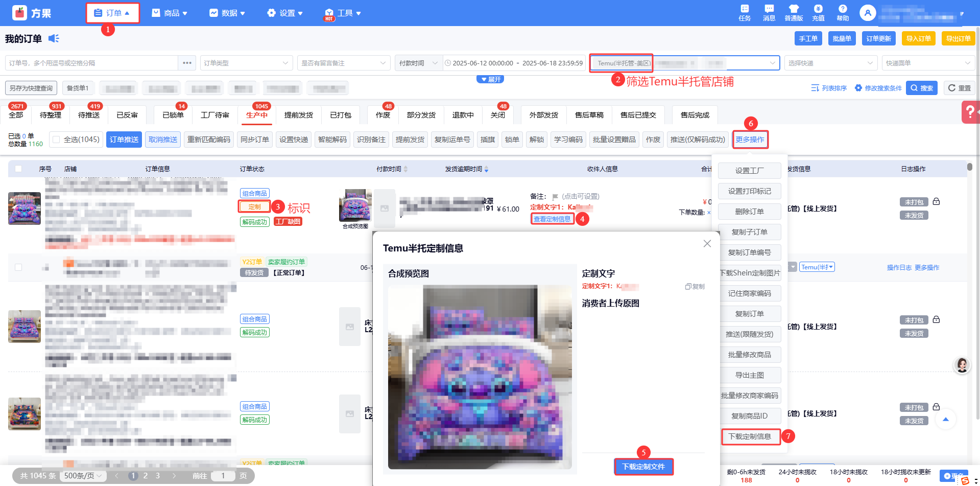980x486 pixels.
Task: Open the 合成预览图 image in the popup
Action: (x=480, y=377)
